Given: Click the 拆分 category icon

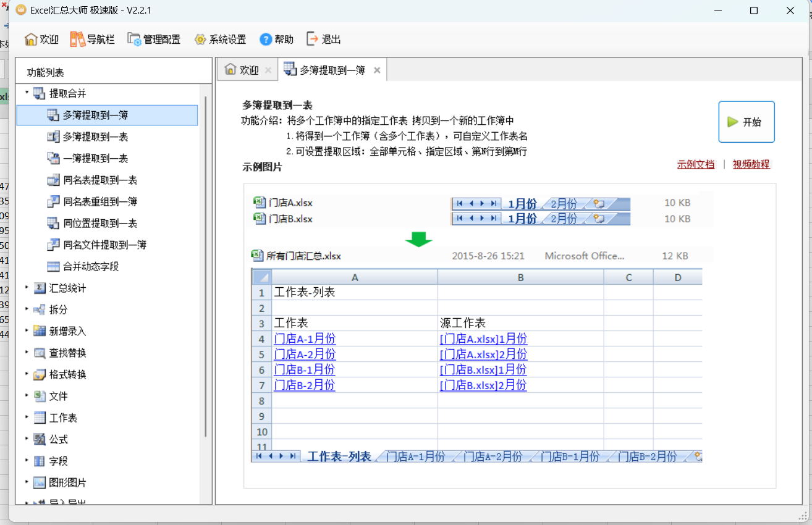Looking at the screenshot, I should 40,309.
